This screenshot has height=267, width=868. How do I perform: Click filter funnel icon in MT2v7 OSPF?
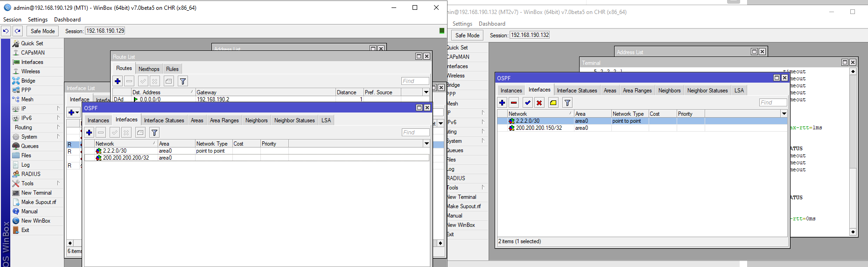point(567,102)
